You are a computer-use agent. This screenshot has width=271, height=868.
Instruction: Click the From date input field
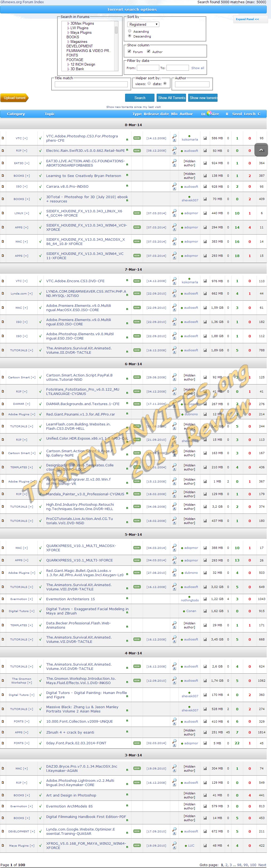[148, 68]
